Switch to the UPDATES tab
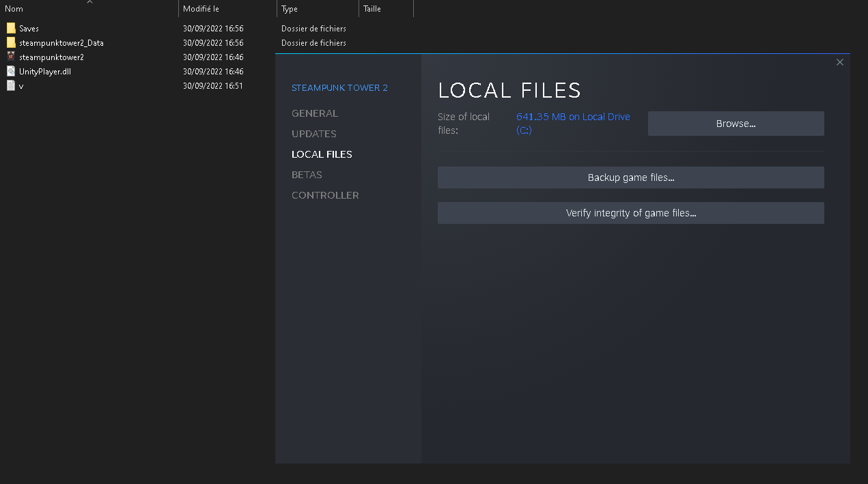The image size is (868, 484). pyautogui.click(x=314, y=134)
